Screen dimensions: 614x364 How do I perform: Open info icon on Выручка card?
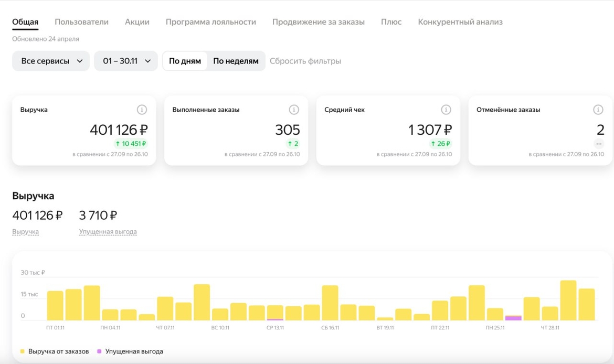pos(142,110)
